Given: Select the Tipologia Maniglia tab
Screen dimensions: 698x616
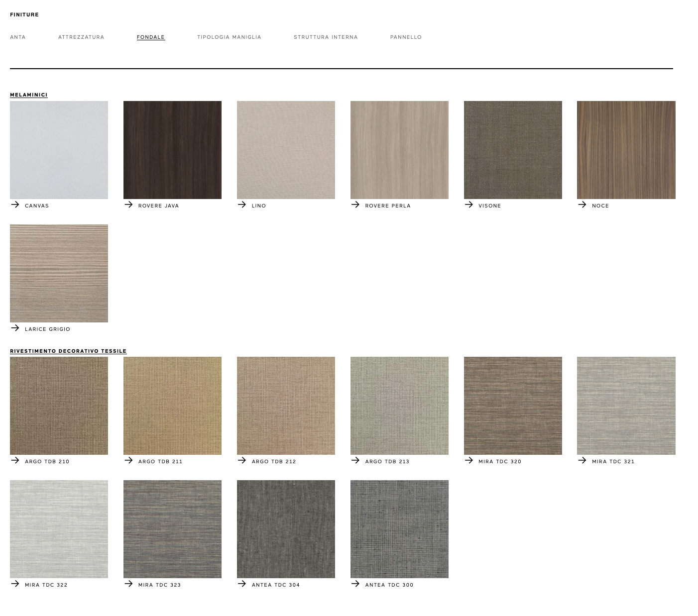Looking at the screenshot, I should tap(229, 37).
